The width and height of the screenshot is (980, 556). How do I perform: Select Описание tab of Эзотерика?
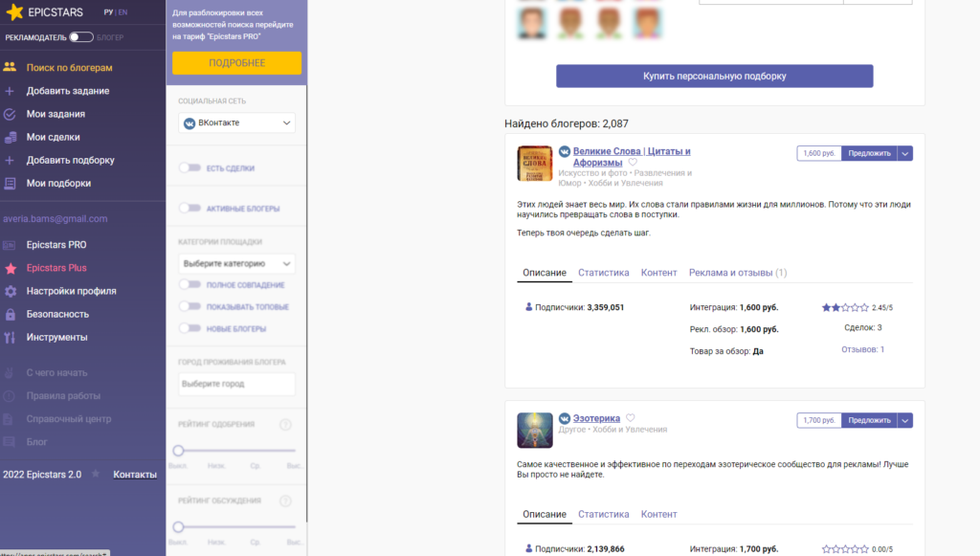pyautogui.click(x=545, y=514)
